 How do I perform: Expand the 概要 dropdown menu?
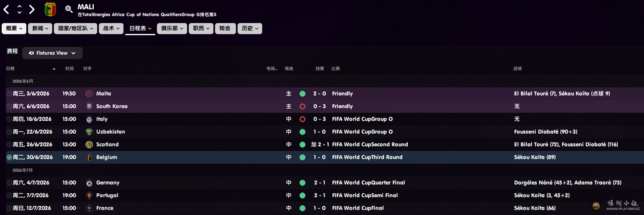click(x=14, y=28)
